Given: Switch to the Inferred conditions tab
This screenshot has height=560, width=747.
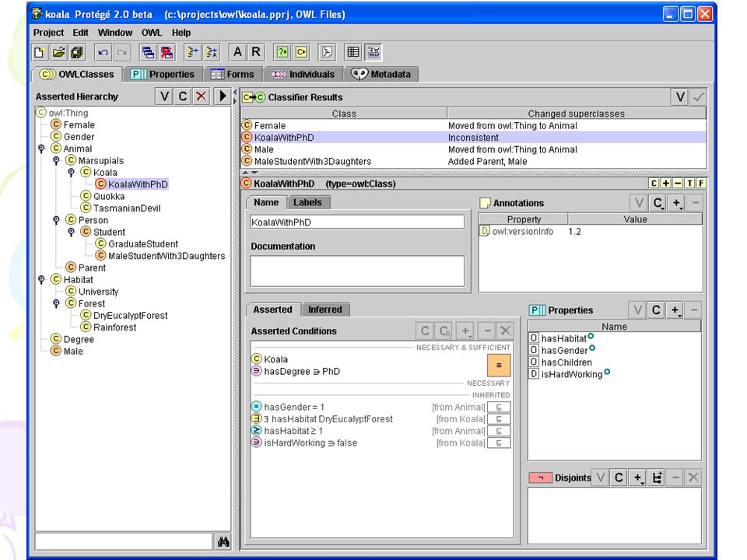Looking at the screenshot, I should pyautogui.click(x=325, y=310).
